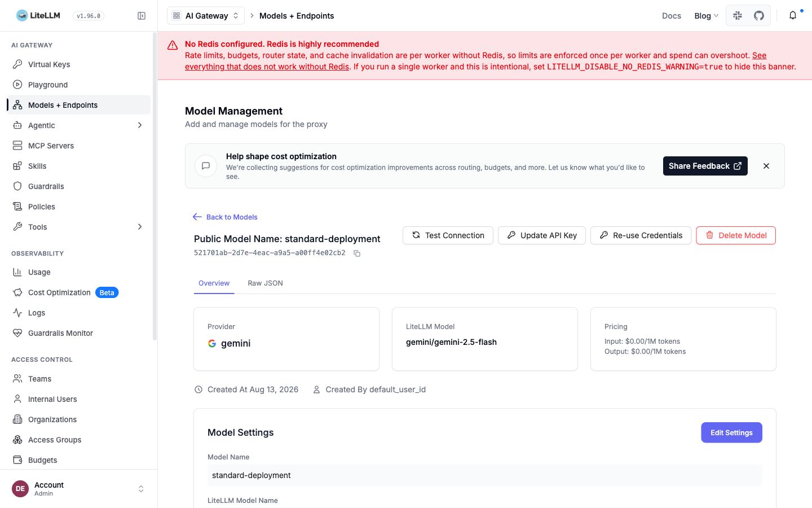This screenshot has width=812, height=508.
Task: Click the Re-use Credentials button
Action: pos(641,235)
